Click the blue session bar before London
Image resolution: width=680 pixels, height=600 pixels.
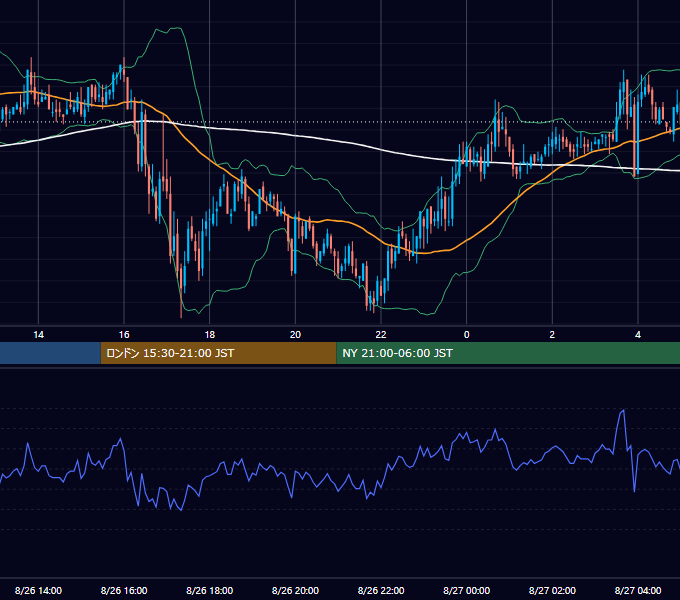50,353
